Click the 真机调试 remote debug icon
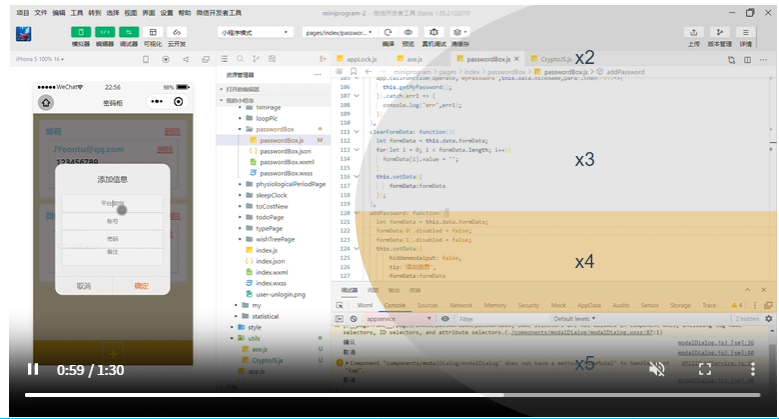This screenshot has width=779, height=419. [434, 32]
